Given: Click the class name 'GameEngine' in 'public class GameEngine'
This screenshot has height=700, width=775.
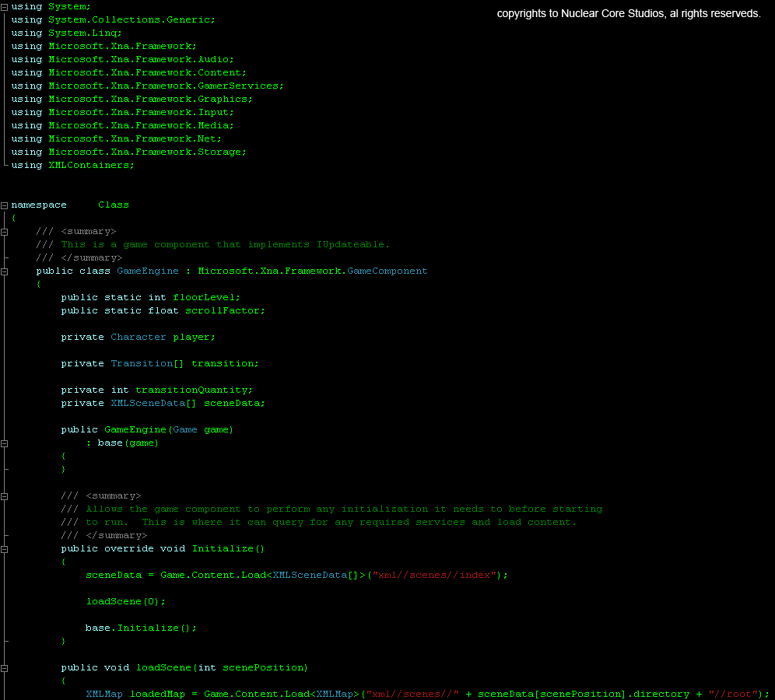Looking at the screenshot, I should (x=148, y=271).
